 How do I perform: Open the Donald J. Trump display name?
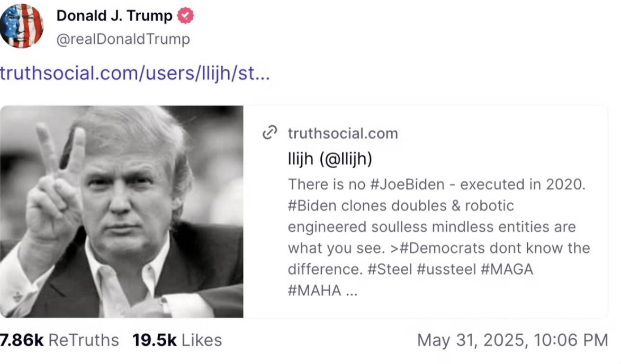tap(114, 16)
